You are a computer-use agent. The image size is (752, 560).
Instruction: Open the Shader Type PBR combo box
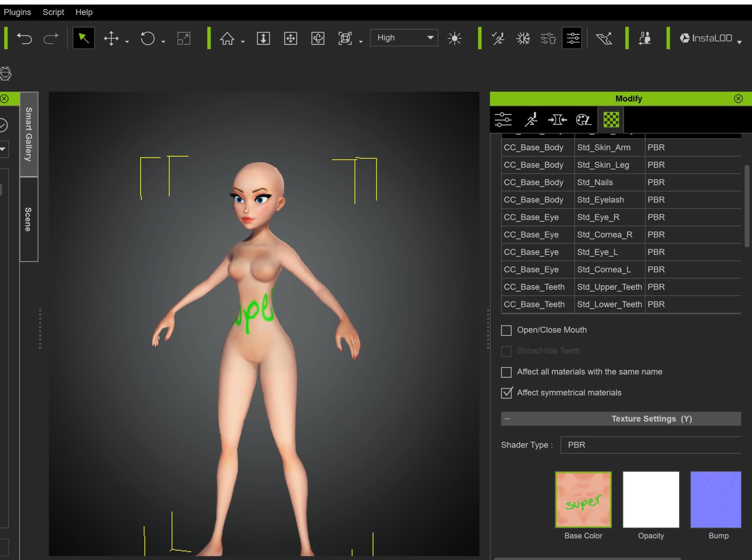click(650, 445)
